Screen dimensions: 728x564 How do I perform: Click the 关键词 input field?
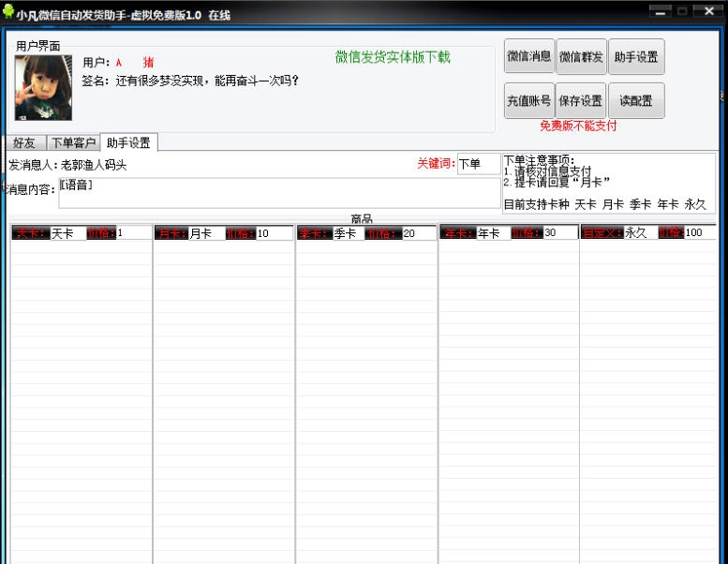tap(478, 165)
